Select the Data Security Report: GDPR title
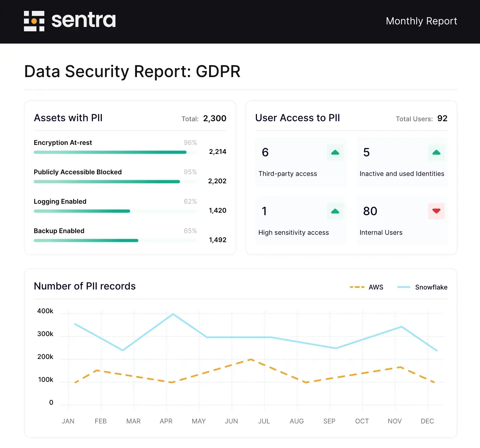The height and width of the screenshot is (448, 480). 132,72
